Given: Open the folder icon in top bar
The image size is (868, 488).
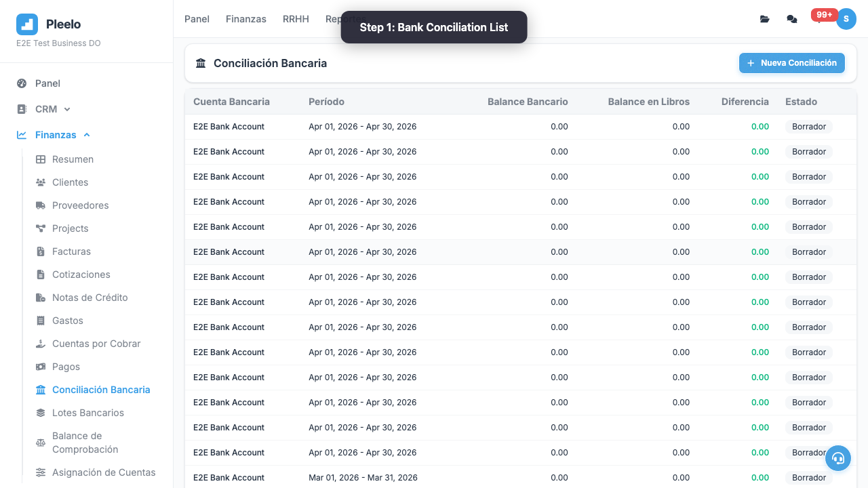Looking at the screenshot, I should click(765, 19).
